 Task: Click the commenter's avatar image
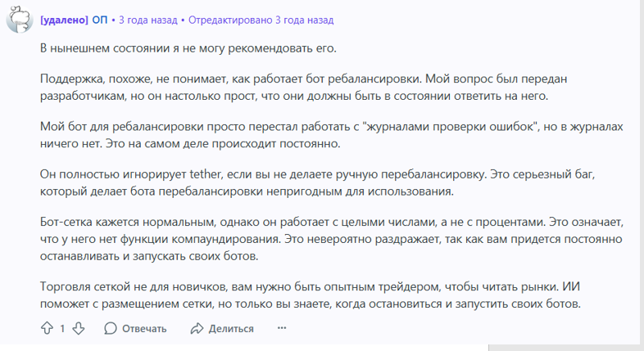[19, 20]
